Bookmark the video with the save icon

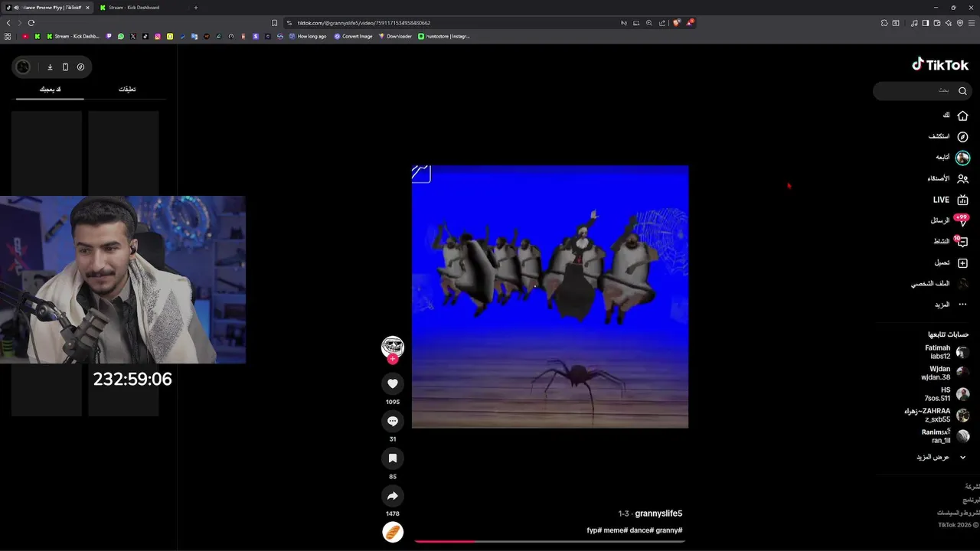[x=393, y=458]
